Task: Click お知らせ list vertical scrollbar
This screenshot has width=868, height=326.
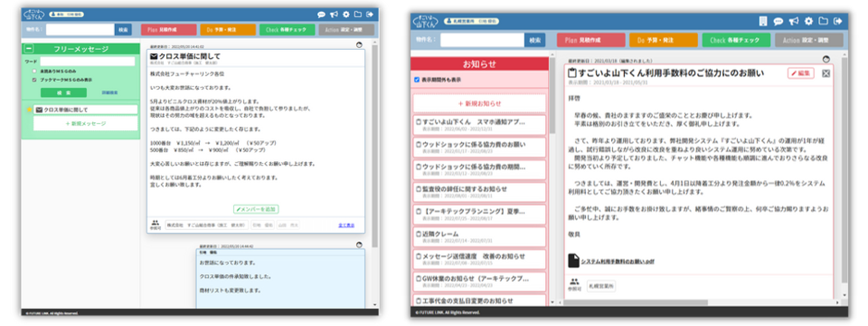Action: [552, 95]
